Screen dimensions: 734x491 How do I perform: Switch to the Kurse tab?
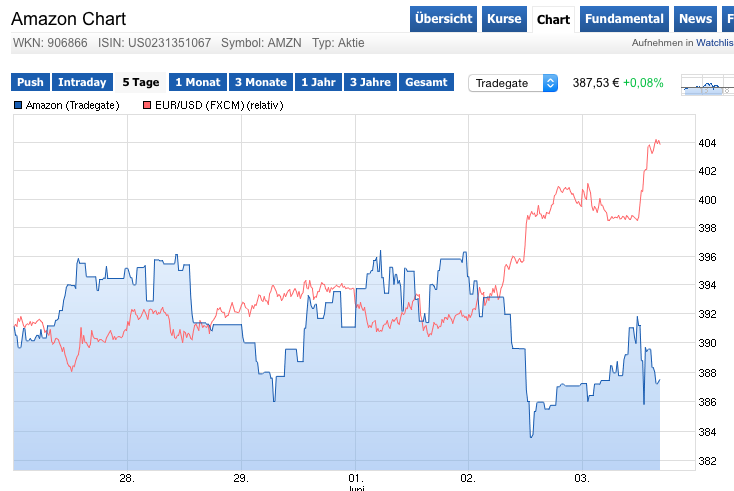pyautogui.click(x=504, y=19)
